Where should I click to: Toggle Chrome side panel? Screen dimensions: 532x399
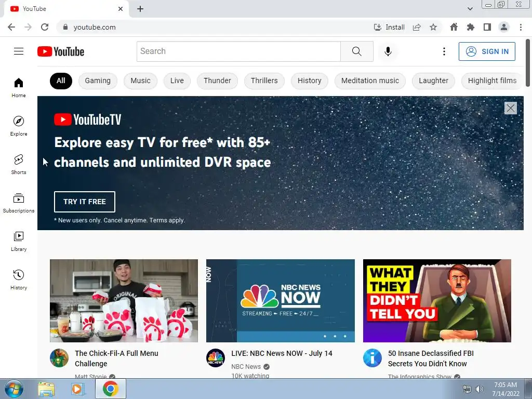(487, 27)
